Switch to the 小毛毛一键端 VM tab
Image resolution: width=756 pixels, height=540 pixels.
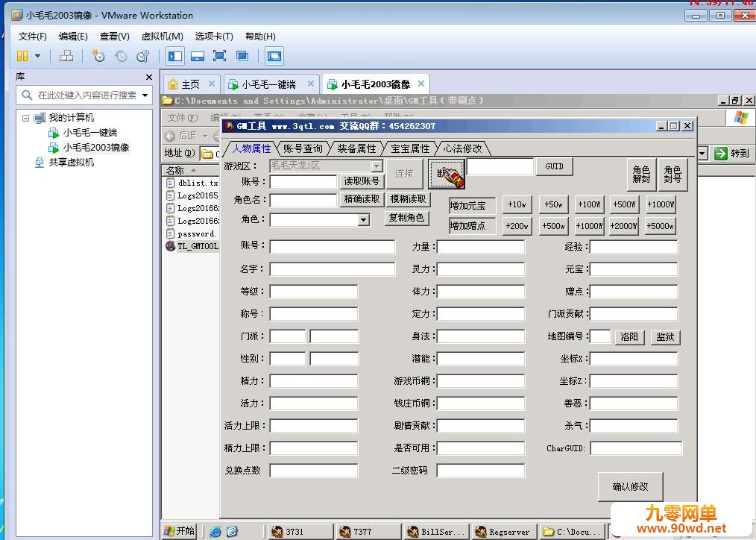point(268,84)
